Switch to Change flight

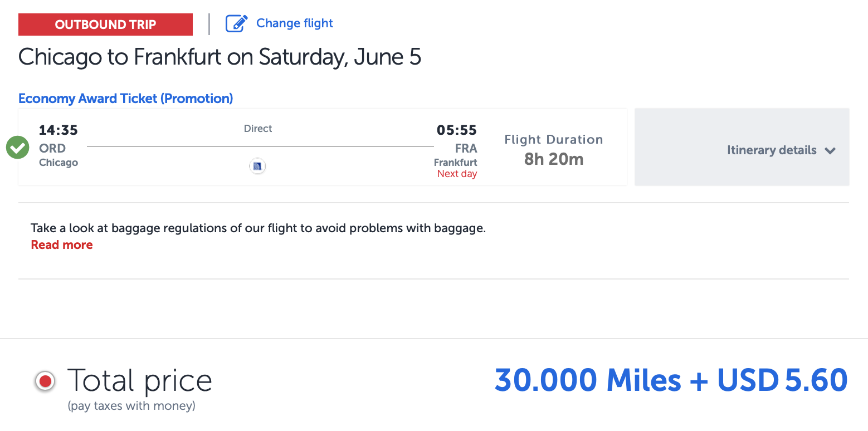pos(294,23)
